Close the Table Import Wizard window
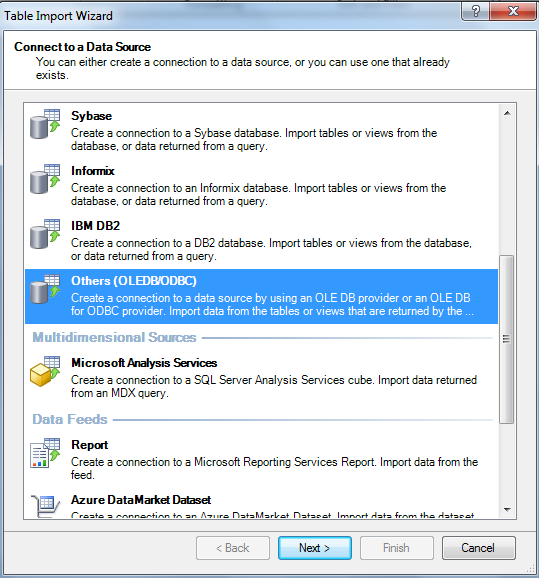539x578 pixels. (x=513, y=11)
